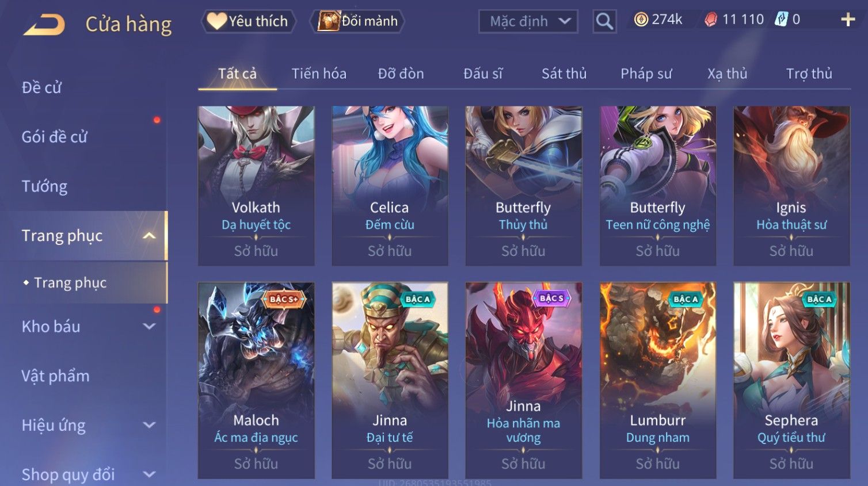Open the Volkath Dạ huyết tộc skin card
Screen dimensions: 868x486
tap(256, 186)
